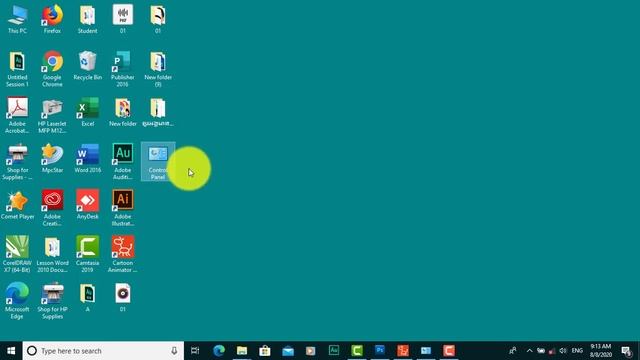Screen dimensions: 640x360
Task: Open the Adobe Illustrator desktop shortcut
Action: (122, 209)
